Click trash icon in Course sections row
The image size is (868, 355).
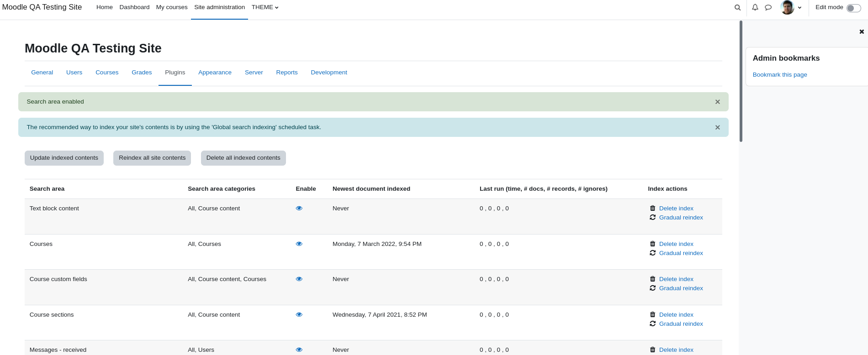(x=652, y=314)
